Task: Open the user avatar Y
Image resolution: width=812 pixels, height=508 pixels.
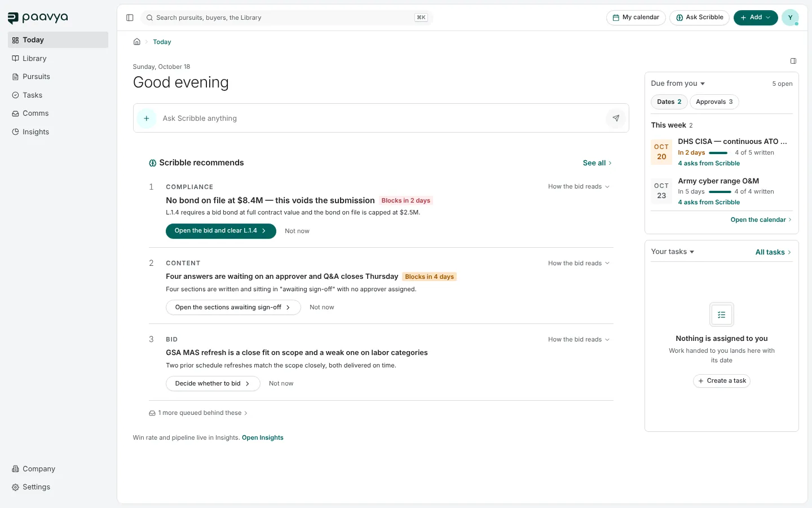Action: tap(790, 17)
